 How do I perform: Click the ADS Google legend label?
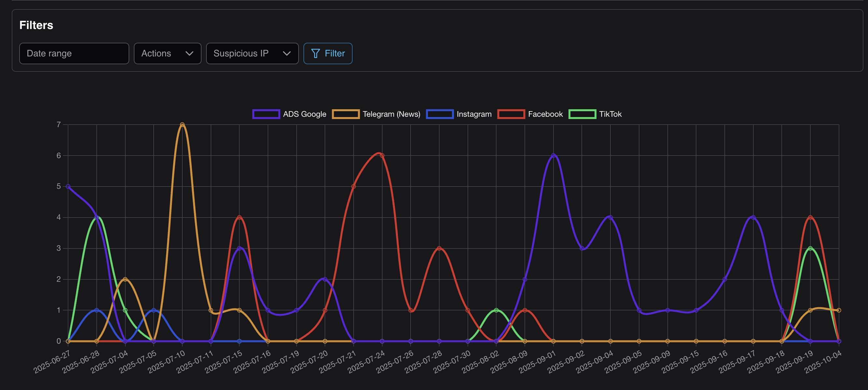coord(304,114)
